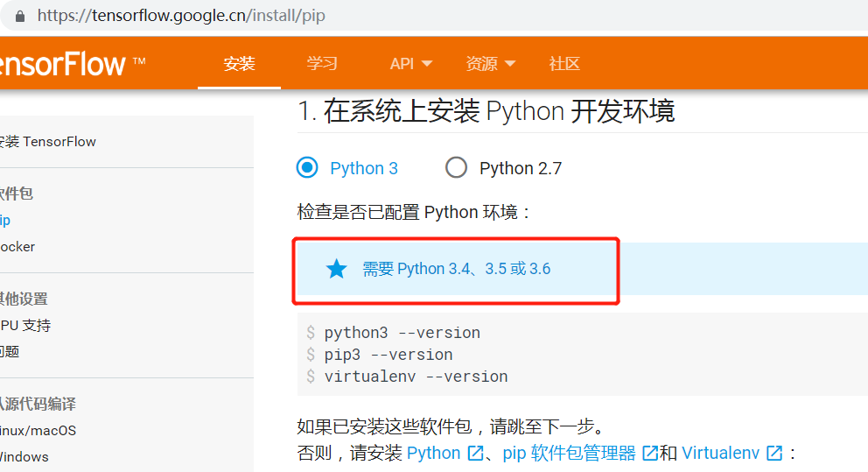
Task: Click external link icon after pip 软件包管理器
Action: [650, 453]
